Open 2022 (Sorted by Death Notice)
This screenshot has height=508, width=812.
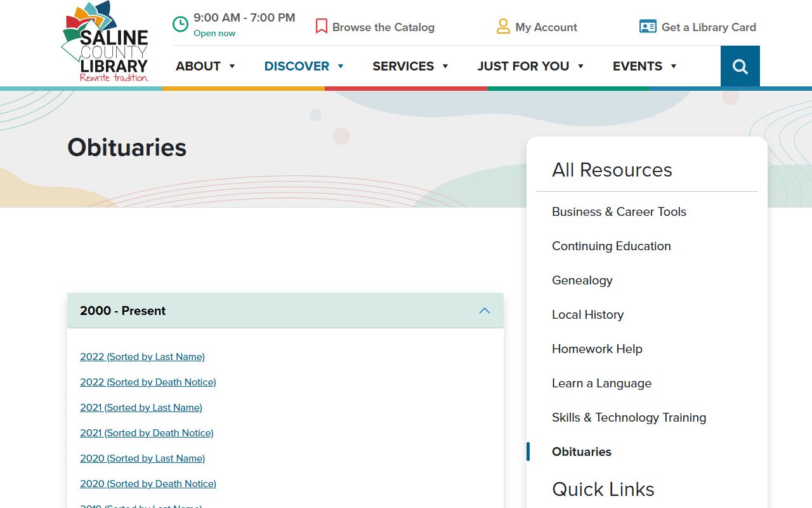[x=148, y=382]
